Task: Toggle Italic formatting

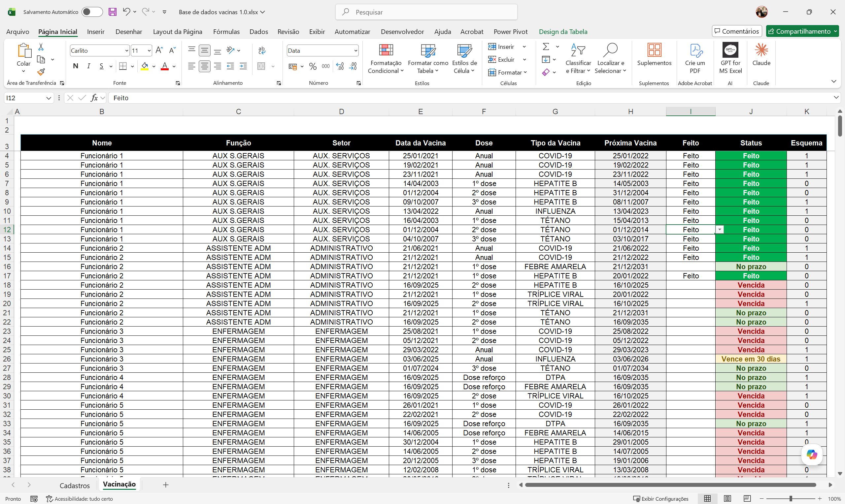Action: point(89,66)
